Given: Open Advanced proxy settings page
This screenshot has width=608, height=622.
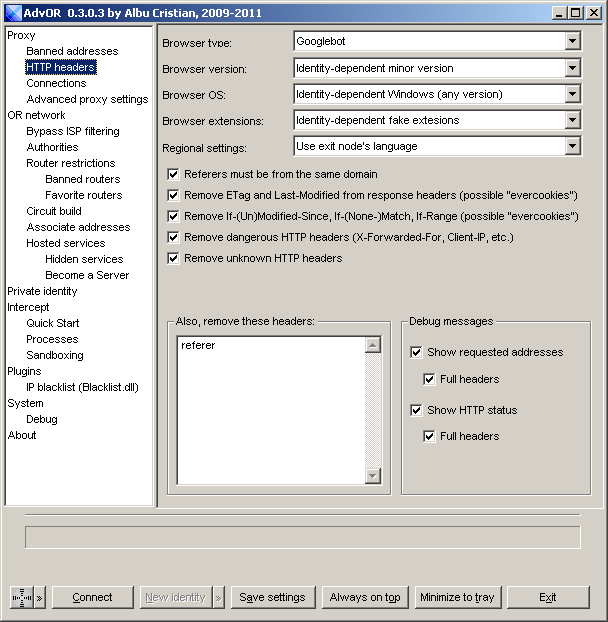Looking at the screenshot, I should tap(87, 99).
